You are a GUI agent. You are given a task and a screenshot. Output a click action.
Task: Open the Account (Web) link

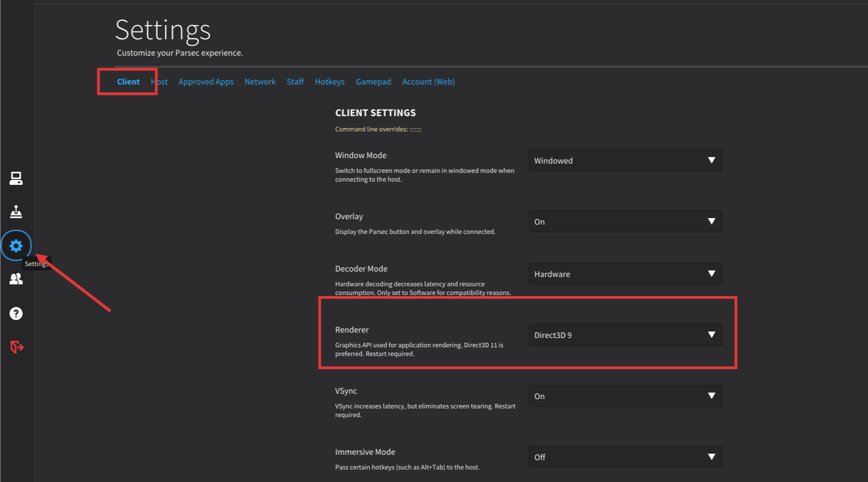click(x=428, y=82)
